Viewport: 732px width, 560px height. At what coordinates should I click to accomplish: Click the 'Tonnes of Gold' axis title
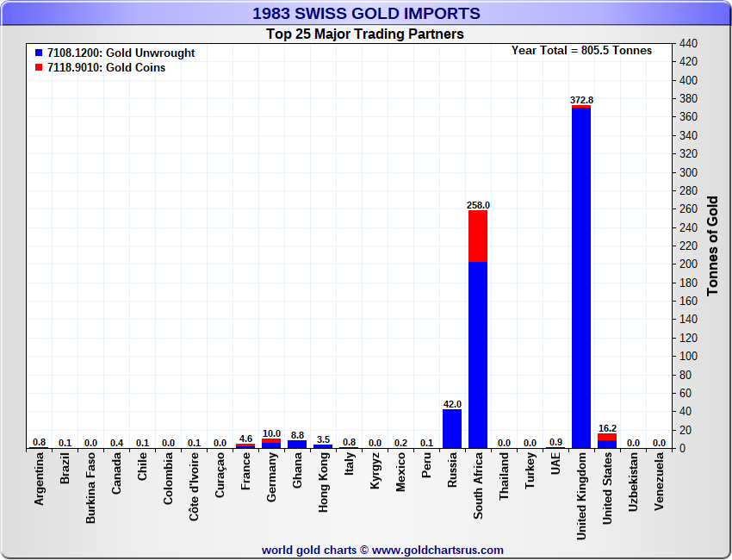(x=712, y=246)
